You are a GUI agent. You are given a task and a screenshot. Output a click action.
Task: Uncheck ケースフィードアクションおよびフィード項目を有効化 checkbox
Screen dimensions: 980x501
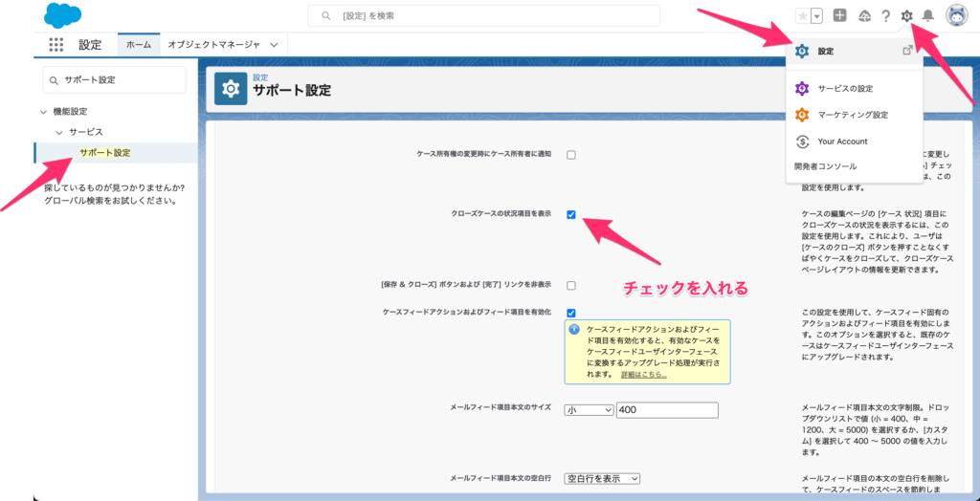(571, 313)
